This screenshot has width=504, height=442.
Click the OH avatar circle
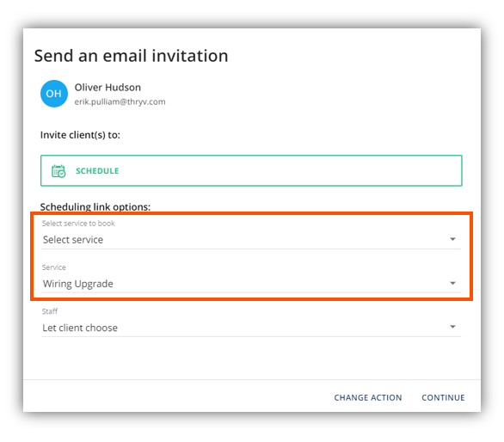point(54,94)
